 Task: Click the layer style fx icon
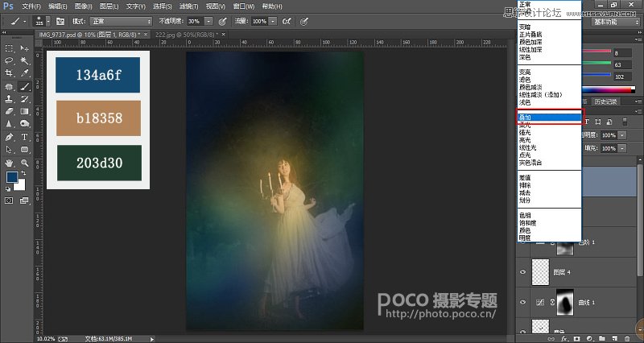coord(564,338)
